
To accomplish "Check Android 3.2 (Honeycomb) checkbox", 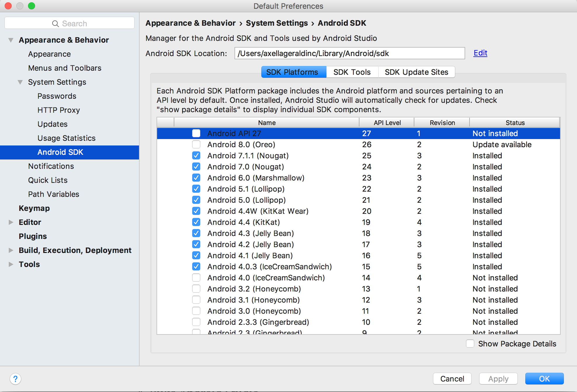I will coord(196,289).
